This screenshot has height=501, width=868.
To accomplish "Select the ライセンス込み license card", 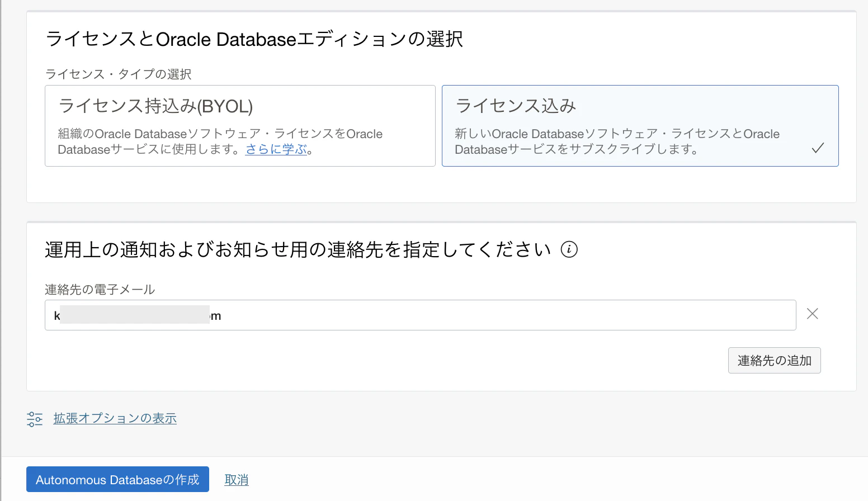I will tap(640, 126).
